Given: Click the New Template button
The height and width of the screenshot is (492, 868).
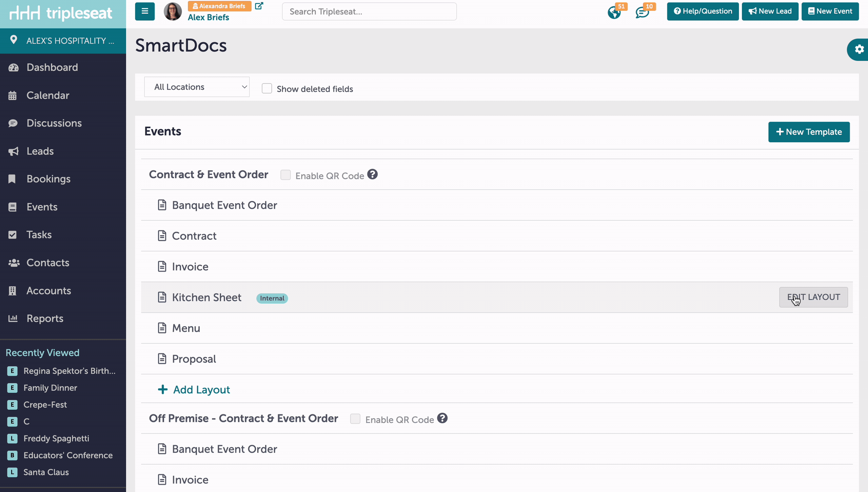Looking at the screenshot, I should tap(809, 132).
